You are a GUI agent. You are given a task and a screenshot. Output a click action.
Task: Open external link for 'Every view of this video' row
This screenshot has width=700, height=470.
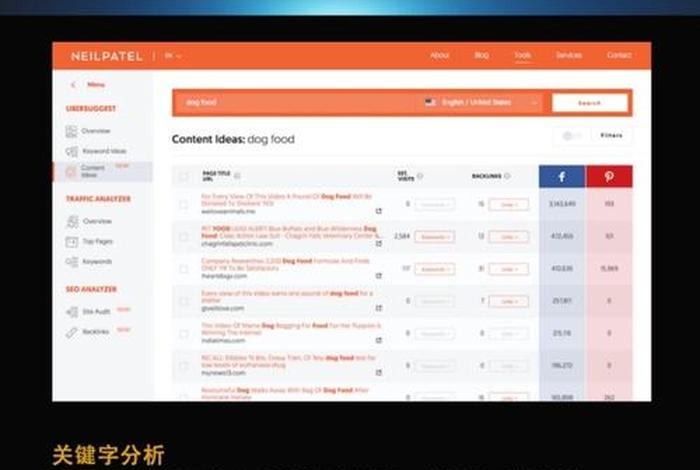(x=379, y=308)
